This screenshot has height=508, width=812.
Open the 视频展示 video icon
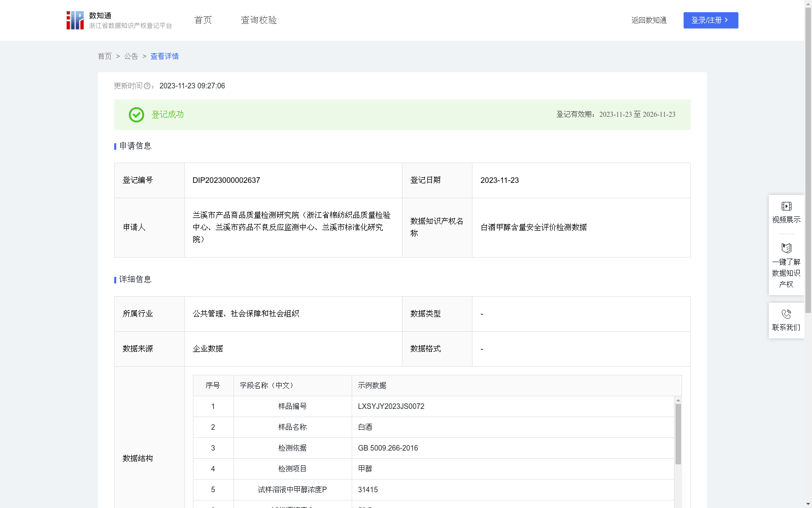787,206
